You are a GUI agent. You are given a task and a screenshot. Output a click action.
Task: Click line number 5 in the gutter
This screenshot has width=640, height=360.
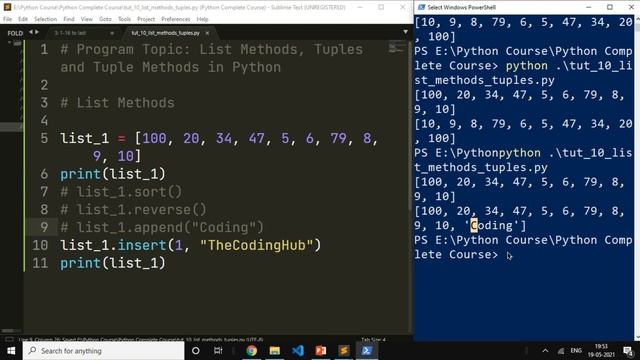44,138
